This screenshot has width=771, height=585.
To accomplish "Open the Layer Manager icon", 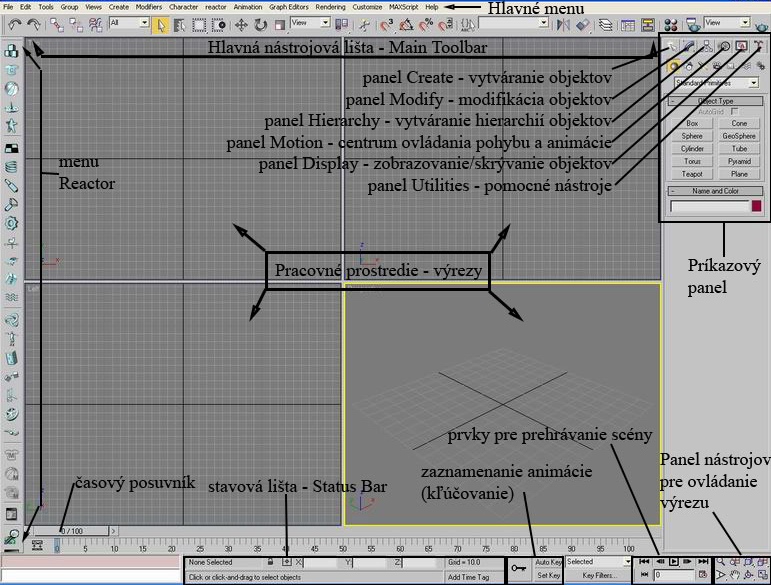I will 605,25.
